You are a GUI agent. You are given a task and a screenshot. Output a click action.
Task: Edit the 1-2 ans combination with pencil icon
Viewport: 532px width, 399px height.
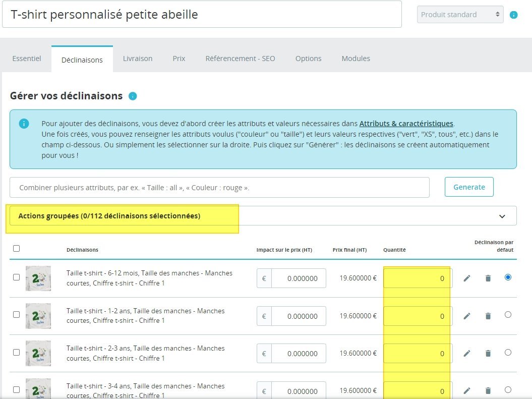(467, 316)
